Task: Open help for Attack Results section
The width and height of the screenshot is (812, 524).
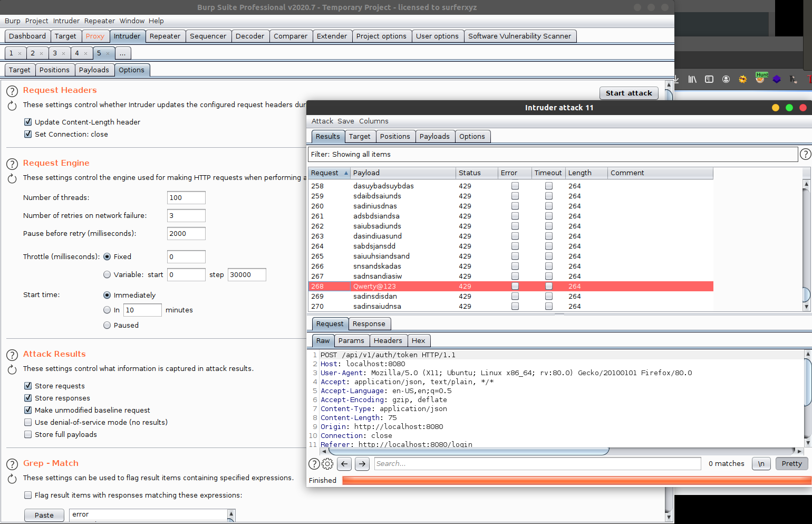Action: tap(12, 355)
